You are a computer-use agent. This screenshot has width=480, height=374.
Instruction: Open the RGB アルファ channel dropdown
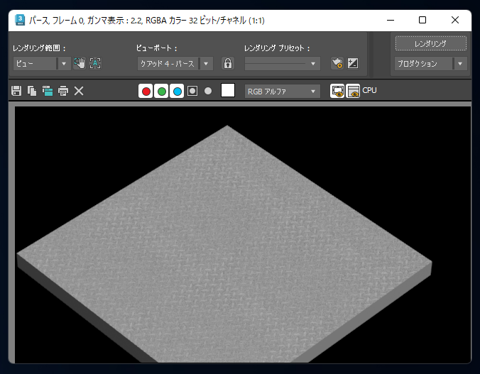[282, 91]
